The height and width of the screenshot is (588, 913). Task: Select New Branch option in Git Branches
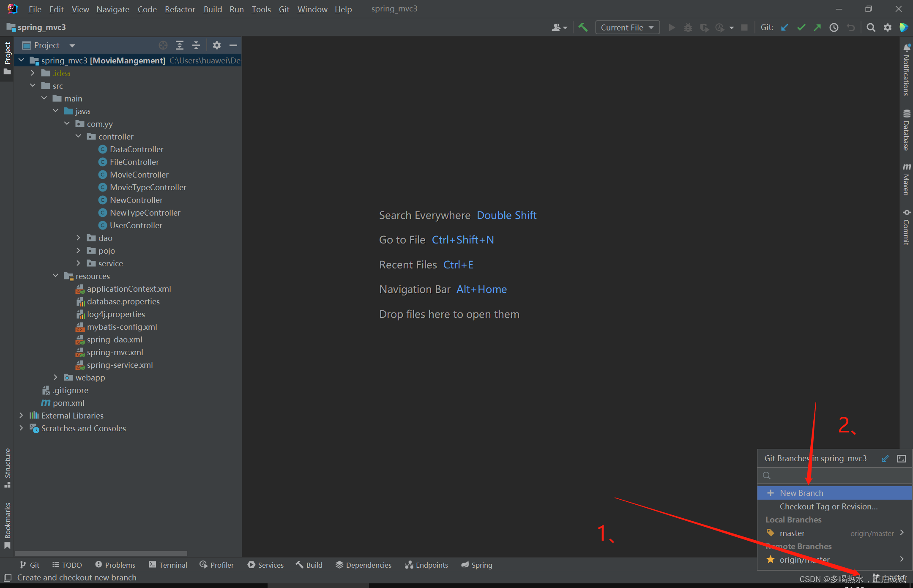pos(801,493)
